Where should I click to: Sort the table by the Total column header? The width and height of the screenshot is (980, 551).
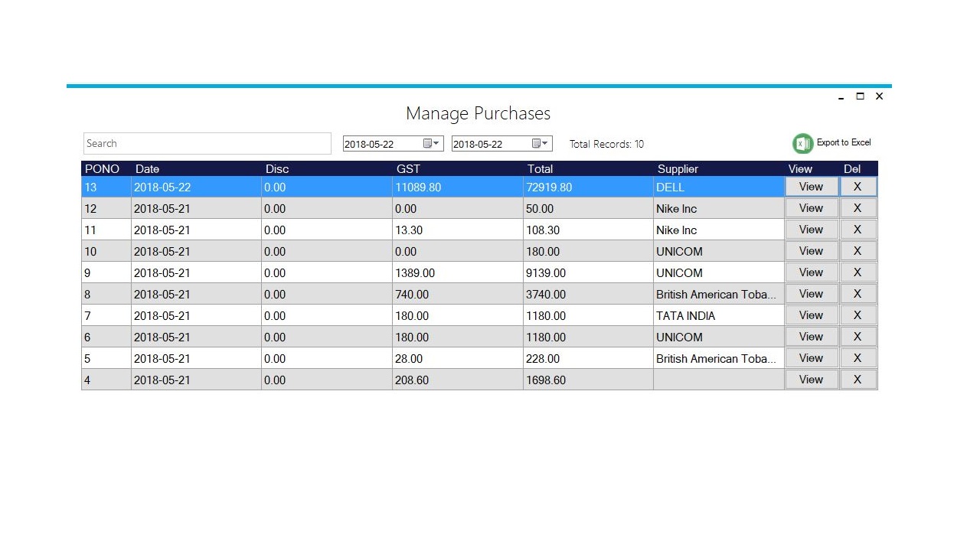click(x=540, y=168)
